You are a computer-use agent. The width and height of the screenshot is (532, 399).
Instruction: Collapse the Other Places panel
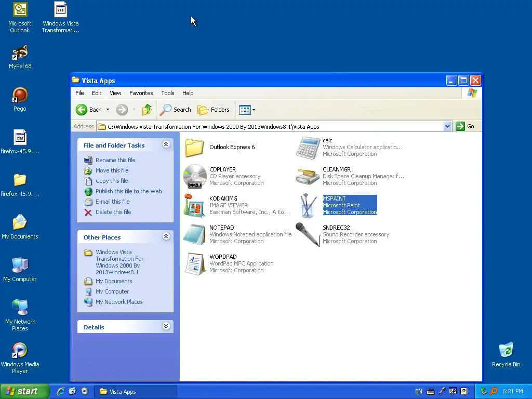coord(166,236)
